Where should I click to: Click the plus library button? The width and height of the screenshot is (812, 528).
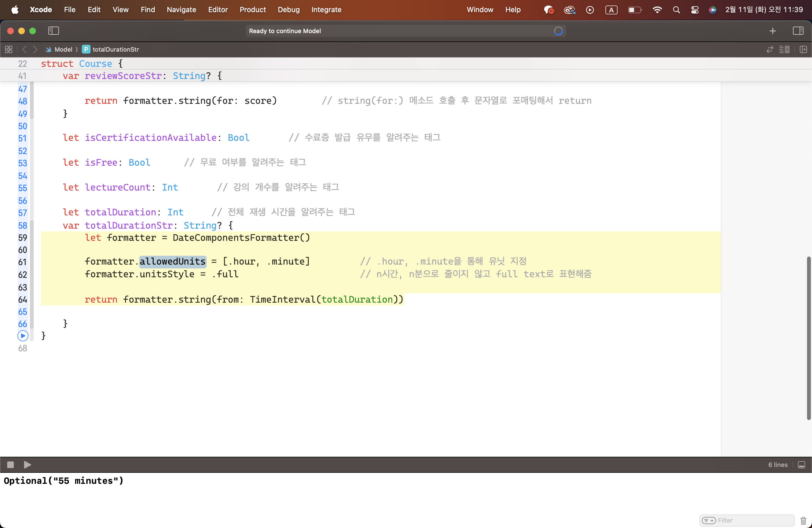tap(773, 31)
